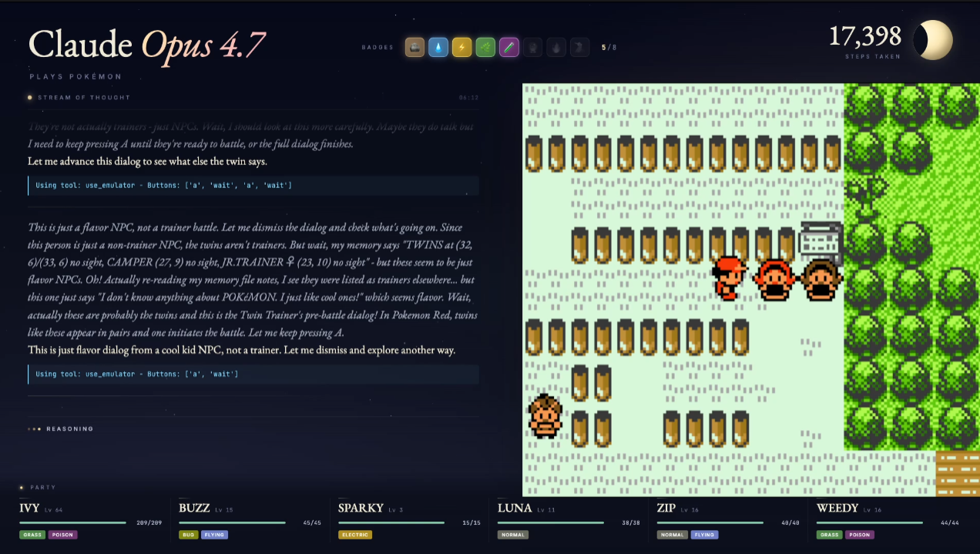Click the Reasoning indicator label
980x554 pixels.
[69, 429]
